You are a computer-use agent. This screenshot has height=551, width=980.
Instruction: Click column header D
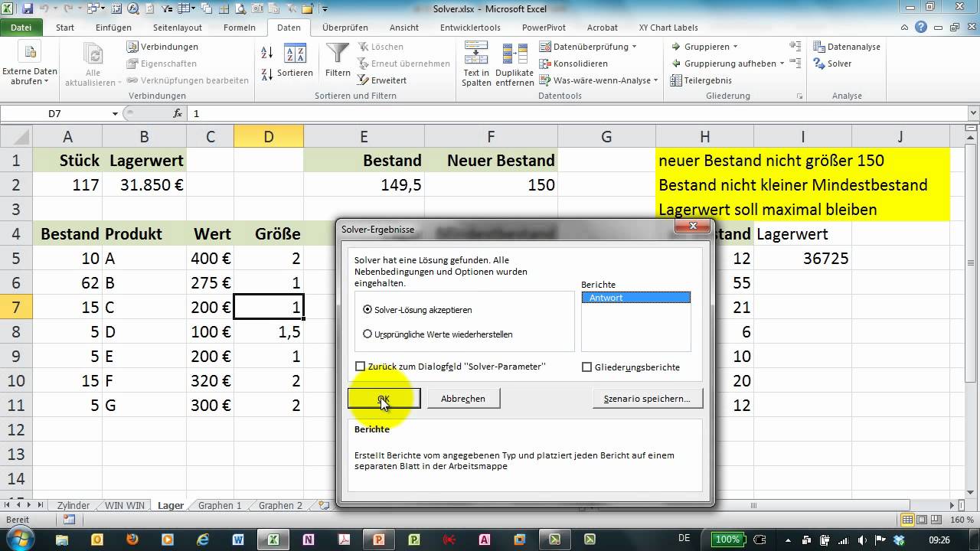[269, 137]
